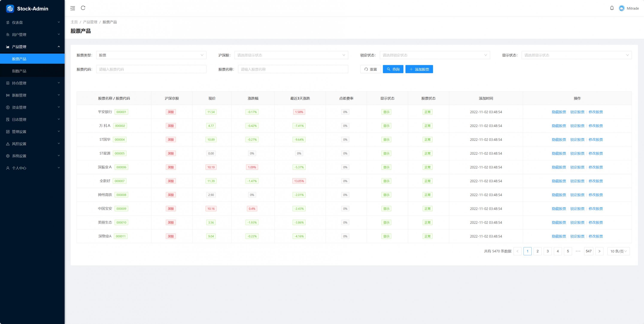The height and width of the screenshot is (324, 644).
Task: Lock stock 万 科A via 锁定股票
Action: [577, 126]
